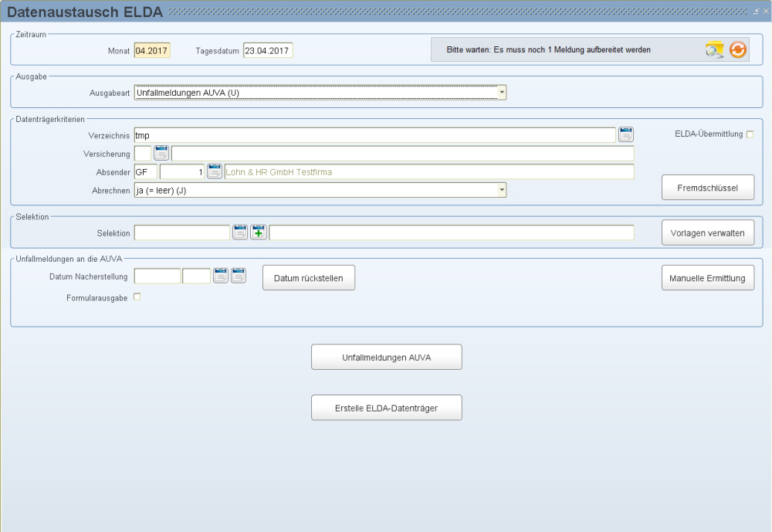Tick the Formularausgabe checkbox
This screenshot has width=772, height=532.
[137, 297]
